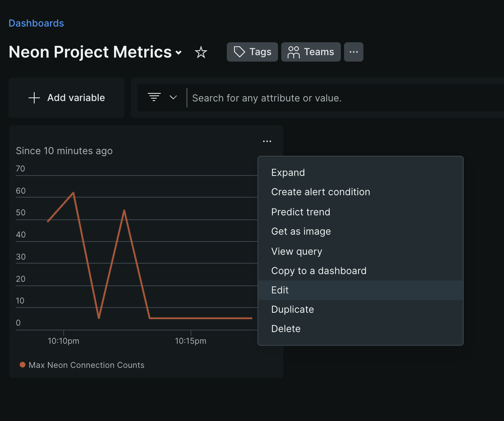Click the Max Neon Connection Counts color dot
Screen dimensions: 504x421
pyautogui.click(x=22, y=365)
